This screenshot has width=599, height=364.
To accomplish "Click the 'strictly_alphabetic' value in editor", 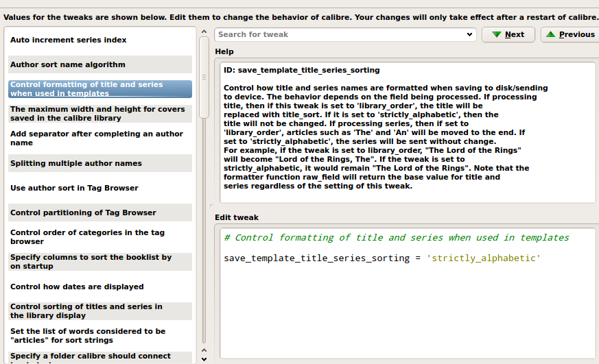I will (x=483, y=258).
